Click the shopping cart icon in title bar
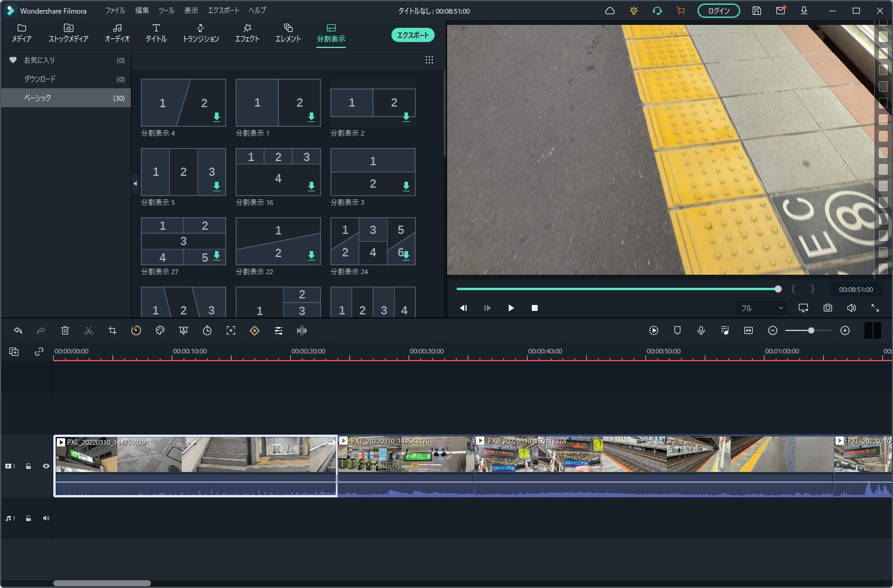This screenshot has width=893, height=588. (x=680, y=11)
